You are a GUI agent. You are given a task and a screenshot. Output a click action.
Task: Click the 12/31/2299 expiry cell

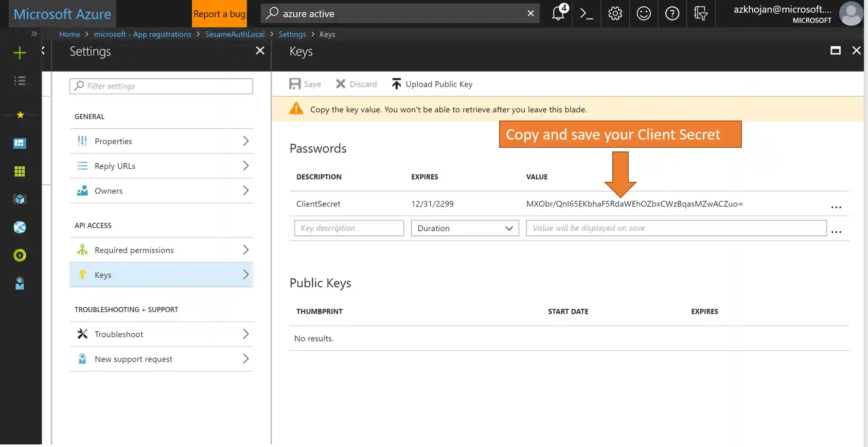(432, 204)
